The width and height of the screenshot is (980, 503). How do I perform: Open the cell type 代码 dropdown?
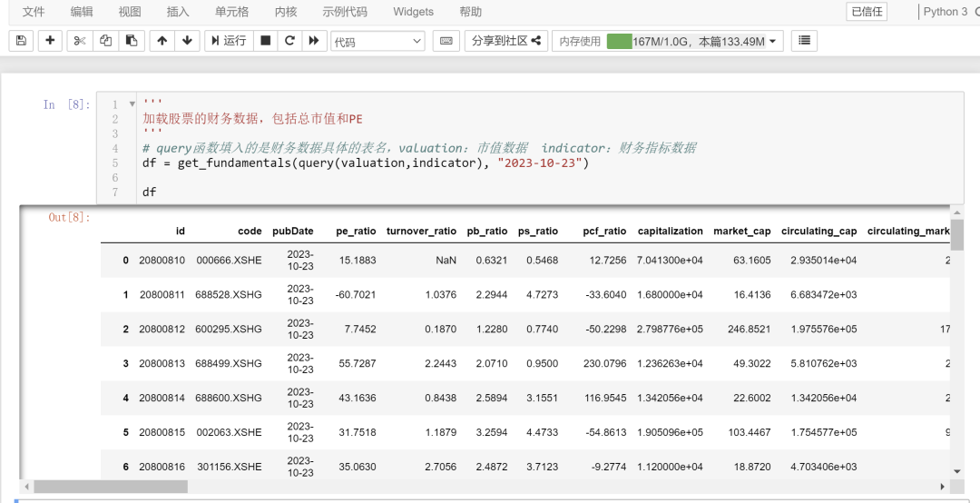(x=377, y=41)
